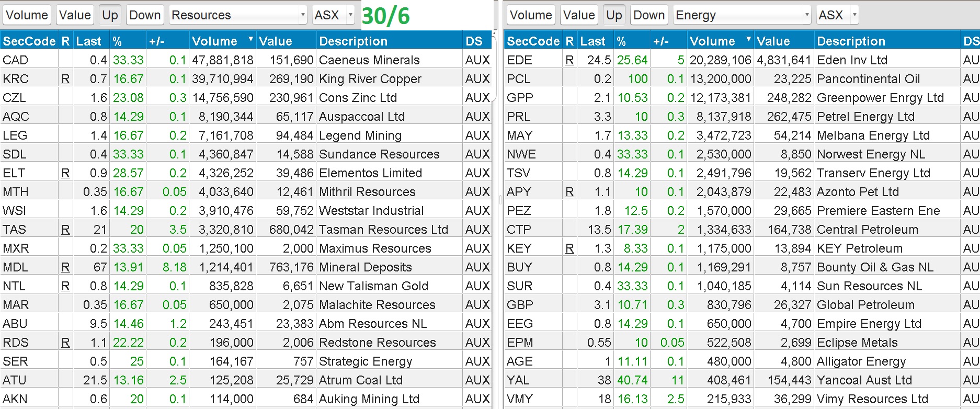
Task: Click volume 47,881,818 cell
Action: [223, 60]
